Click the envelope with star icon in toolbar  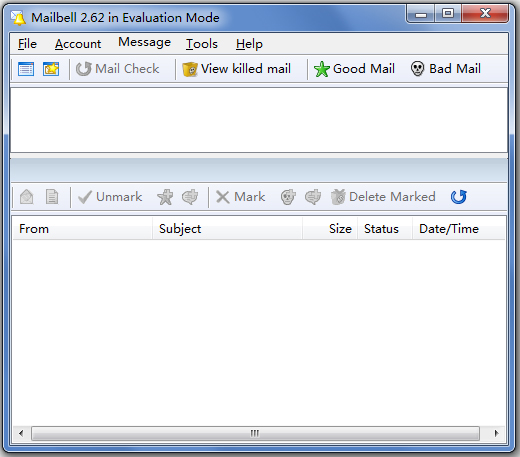tap(51, 69)
